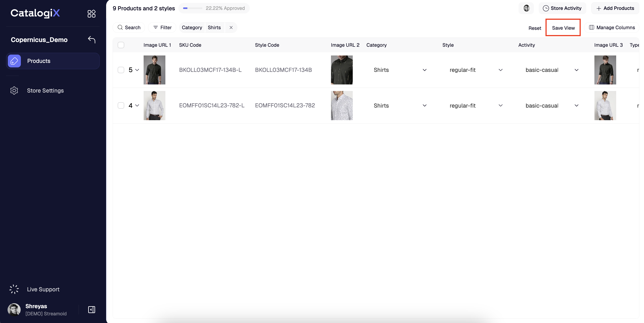Open regular-fit Style dropdown in first row
The height and width of the screenshot is (323, 644).
[x=500, y=70]
